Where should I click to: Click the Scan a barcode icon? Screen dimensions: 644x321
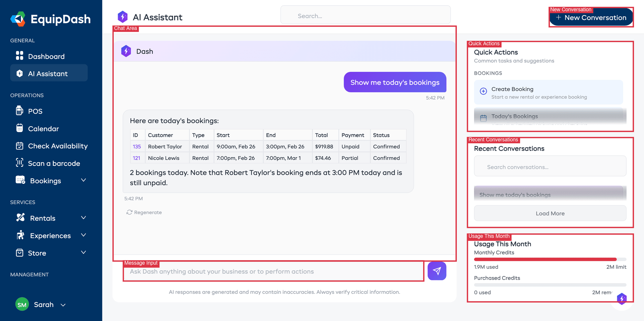(x=20, y=163)
